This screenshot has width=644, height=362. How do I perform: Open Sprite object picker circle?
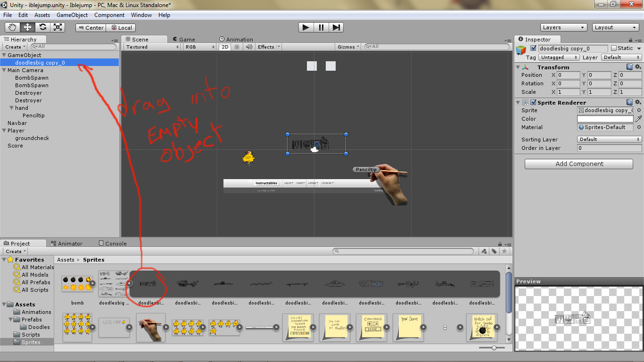(x=639, y=110)
